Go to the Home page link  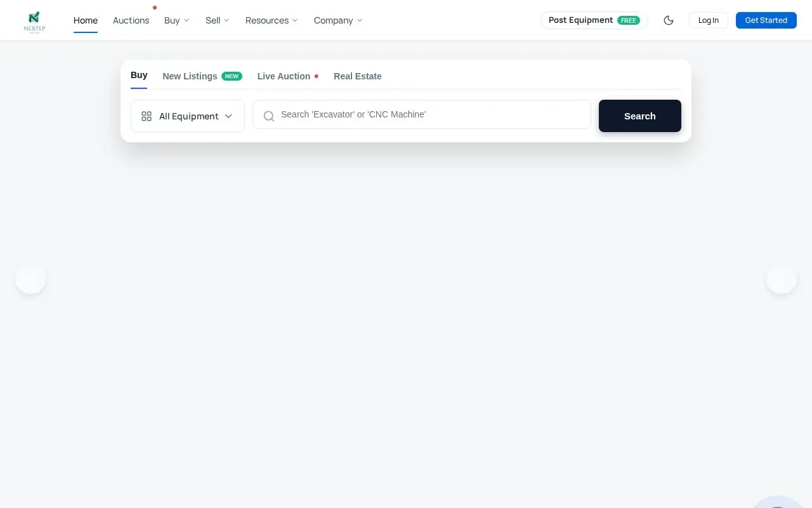[86, 20]
